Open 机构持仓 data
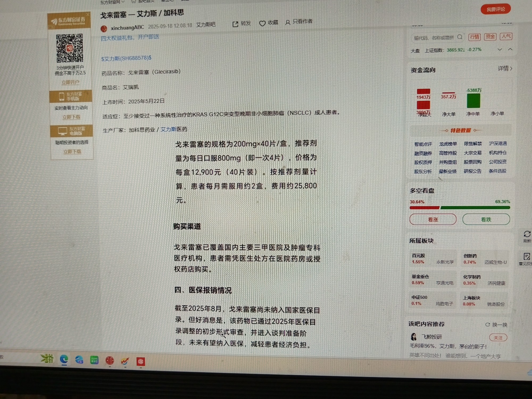 498,153
